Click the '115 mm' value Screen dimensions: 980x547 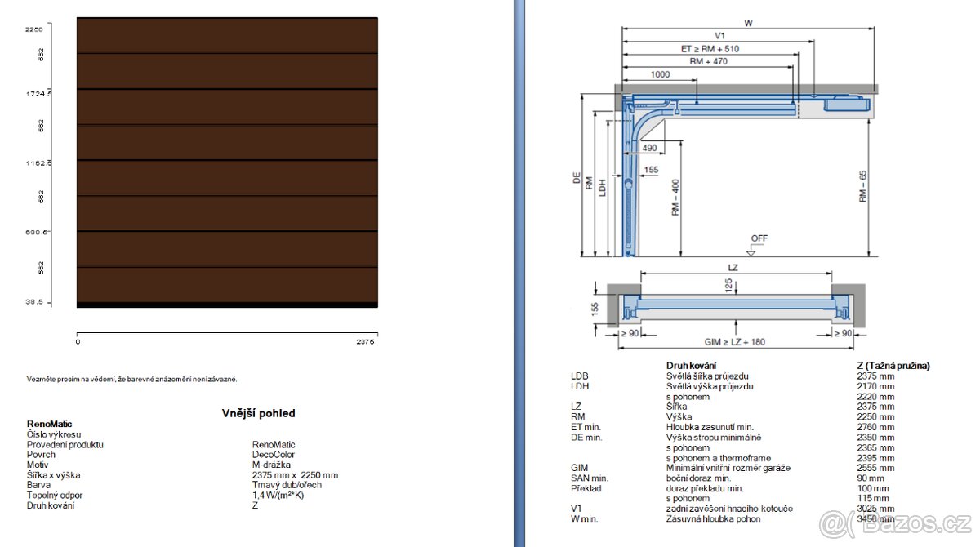coord(873,498)
